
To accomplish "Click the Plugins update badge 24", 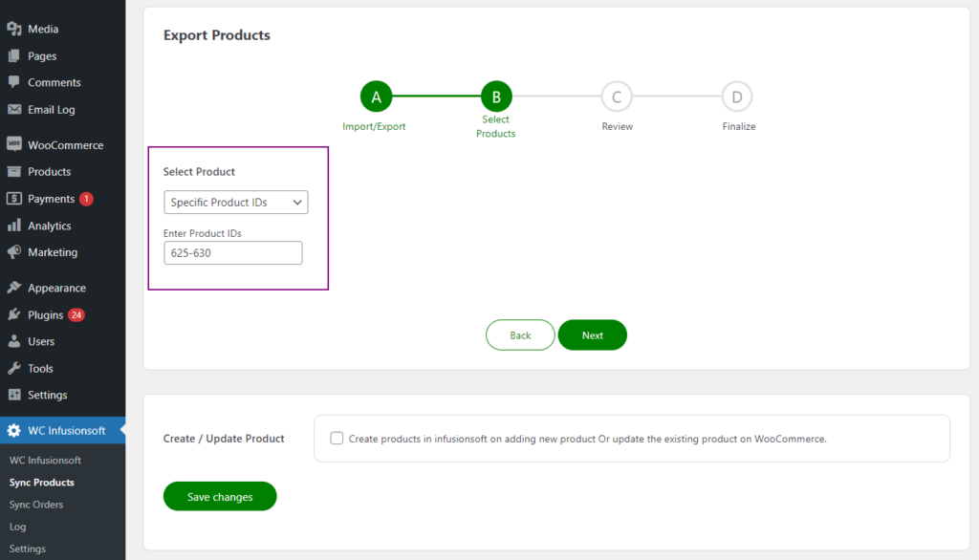I will click(76, 314).
